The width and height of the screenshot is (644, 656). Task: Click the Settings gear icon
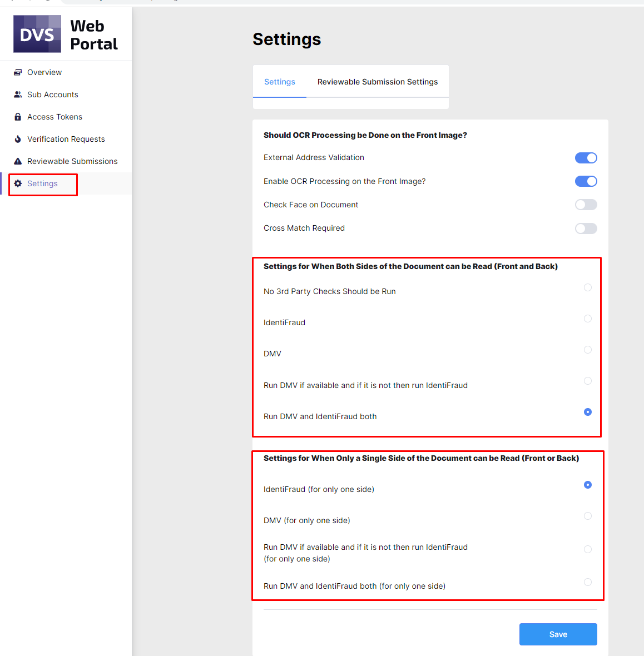click(18, 183)
